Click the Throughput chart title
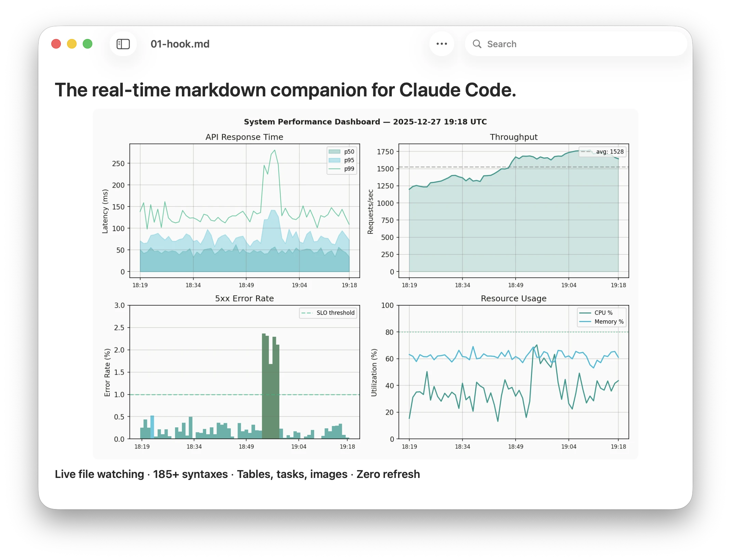Viewport: 731px width, 560px height. [513, 137]
